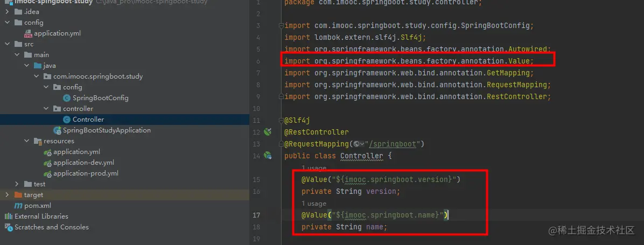Click the imooc.springboot.version property key
The width and height of the screenshot is (644, 245).
tap(397, 180)
